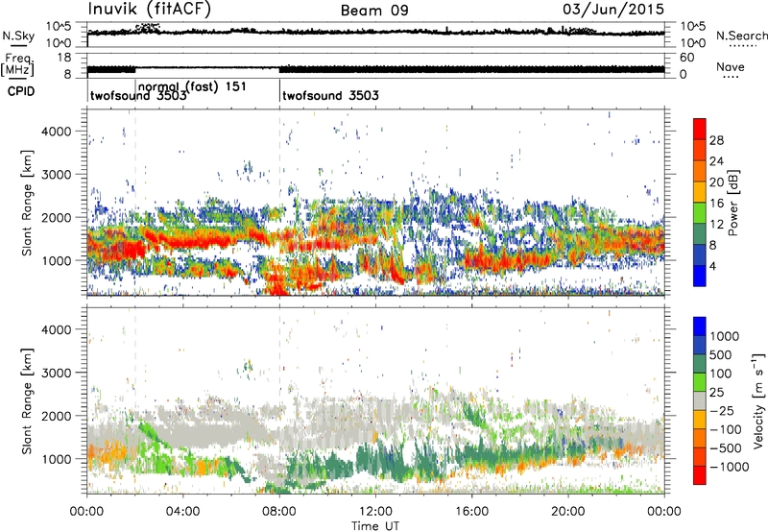The height and width of the screenshot is (532, 768).
Task: Pick the bright blue bottom Power colorbar segment
Action: coord(700,276)
